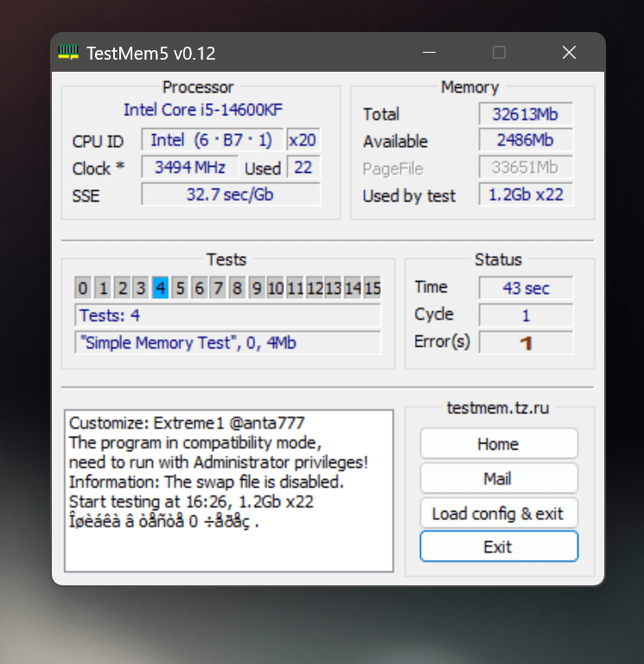Select test box 14
This screenshot has height=664, width=644.
pos(353,288)
